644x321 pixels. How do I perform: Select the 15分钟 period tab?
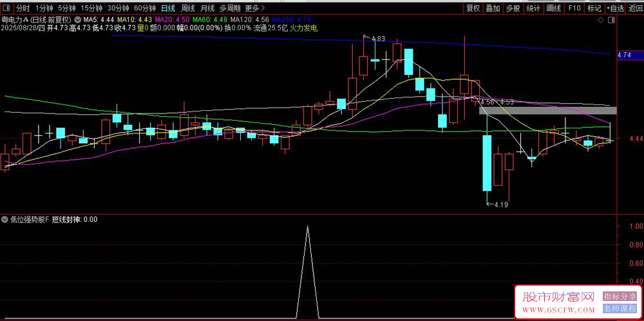91,8
